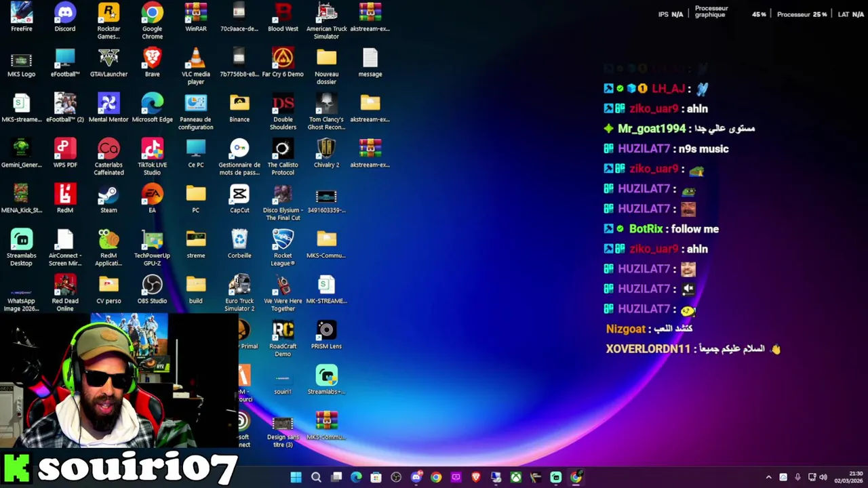This screenshot has width=868, height=488.
Task: Open AirConnect Screen Mirror file
Action: click(65, 248)
